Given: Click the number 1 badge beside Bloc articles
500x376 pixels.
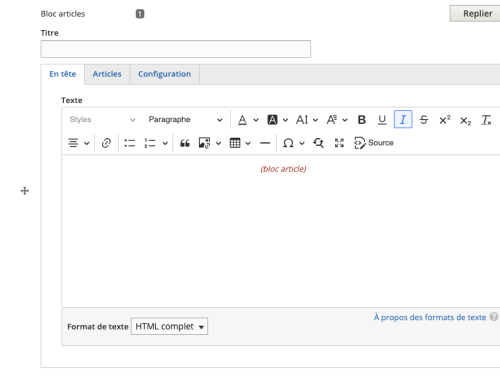Looking at the screenshot, I should tap(140, 14).
